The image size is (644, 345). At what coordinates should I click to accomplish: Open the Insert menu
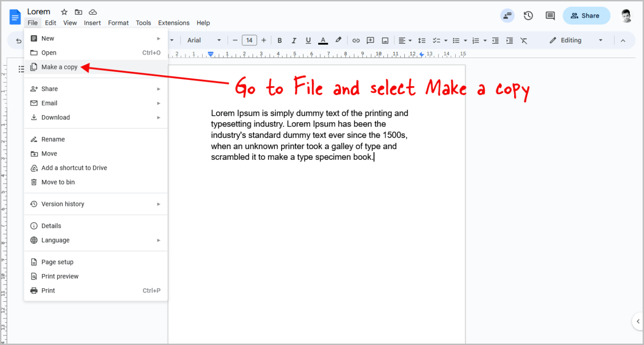tap(92, 23)
